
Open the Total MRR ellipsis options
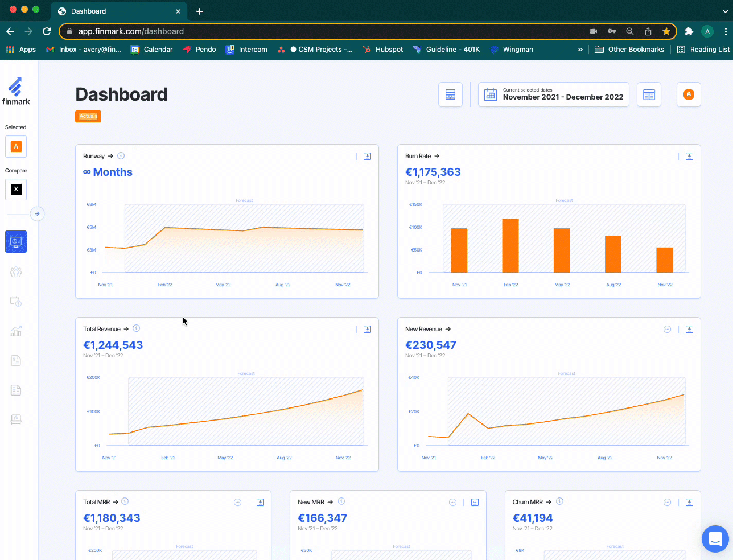[238, 503]
